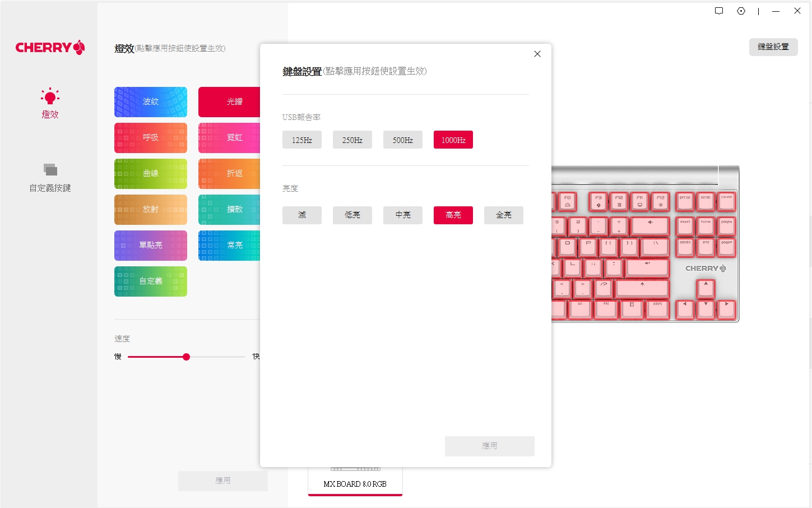This screenshot has height=508, width=812.
Task: Open the circular settings icon in title bar
Action: 741,11
